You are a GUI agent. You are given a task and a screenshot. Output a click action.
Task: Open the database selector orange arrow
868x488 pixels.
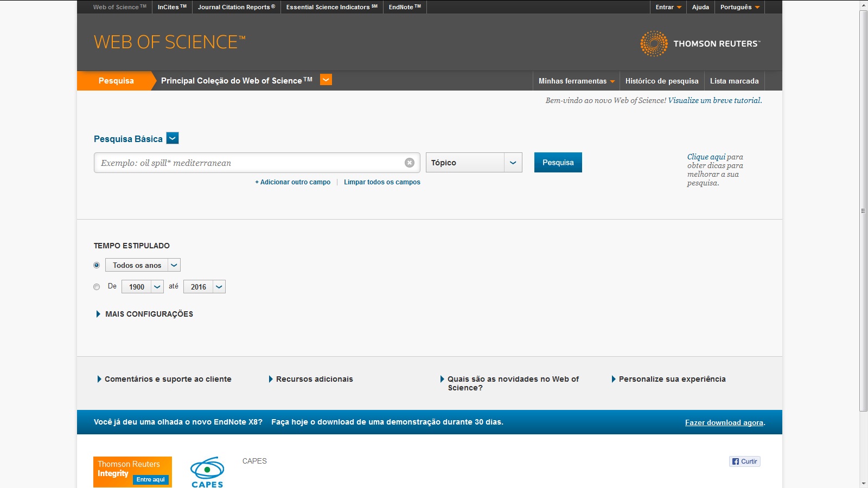326,80
